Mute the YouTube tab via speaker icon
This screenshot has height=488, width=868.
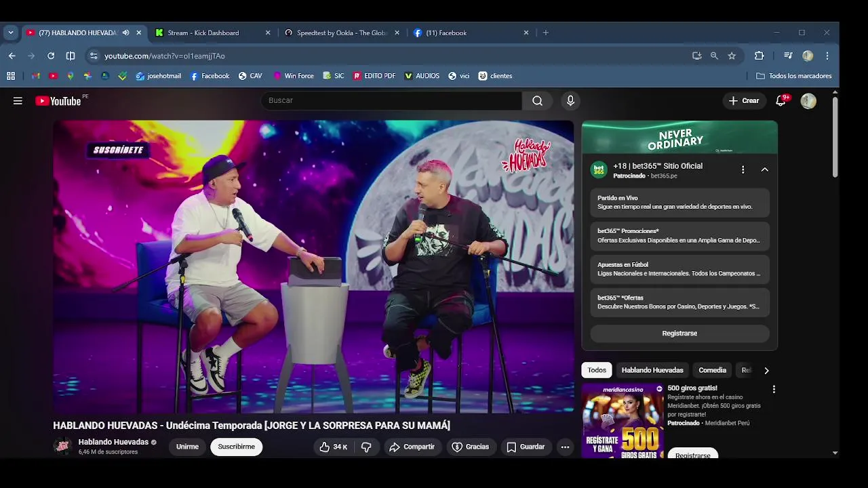point(125,33)
